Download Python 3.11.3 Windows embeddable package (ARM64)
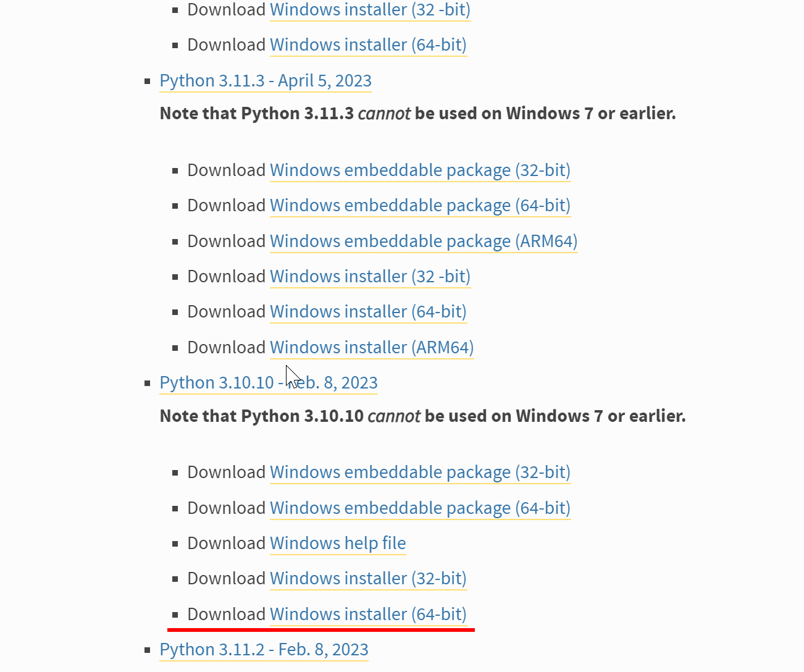This screenshot has width=804, height=672. pyautogui.click(x=424, y=241)
